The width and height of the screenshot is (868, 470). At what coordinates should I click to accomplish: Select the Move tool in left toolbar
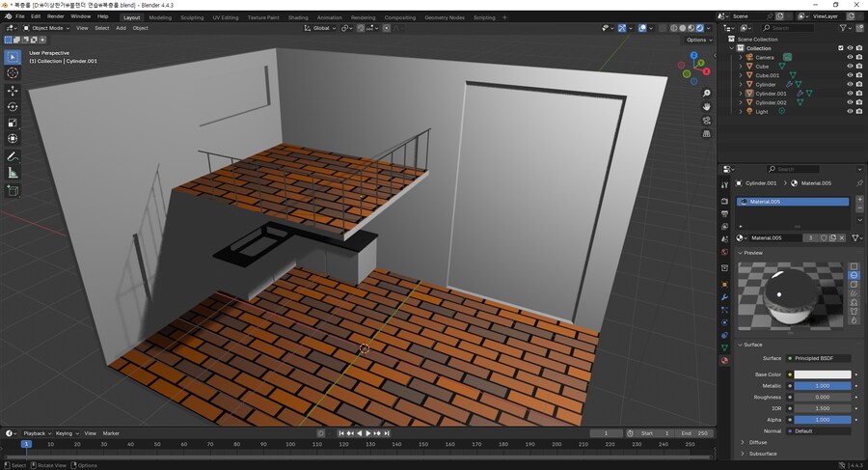pos(13,90)
